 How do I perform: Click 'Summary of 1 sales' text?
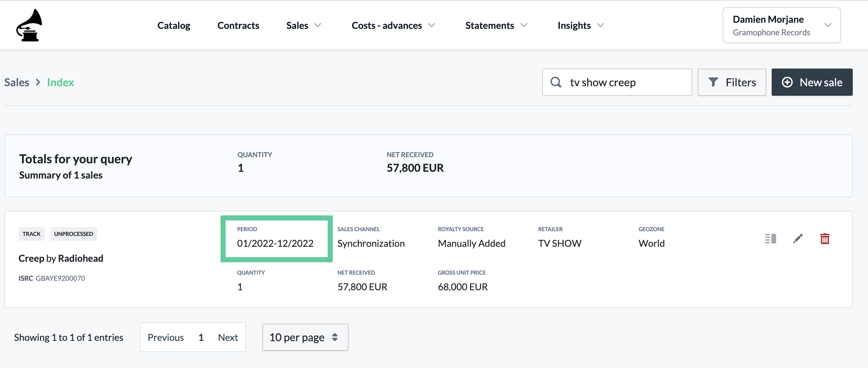[x=61, y=175]
